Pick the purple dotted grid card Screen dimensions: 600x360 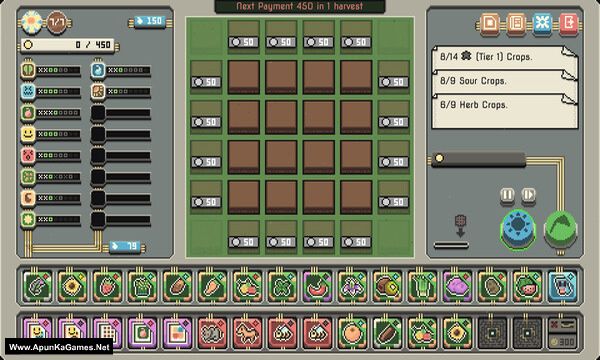pos(108,333)
